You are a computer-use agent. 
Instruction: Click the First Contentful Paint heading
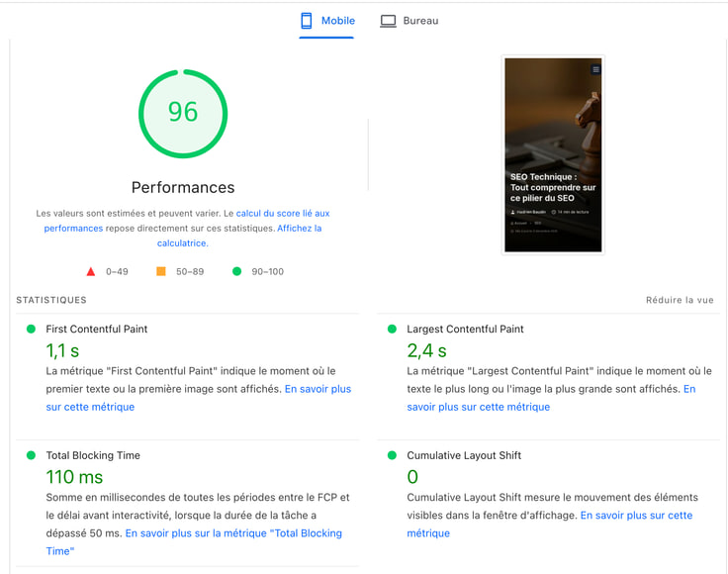click(97, 329)
